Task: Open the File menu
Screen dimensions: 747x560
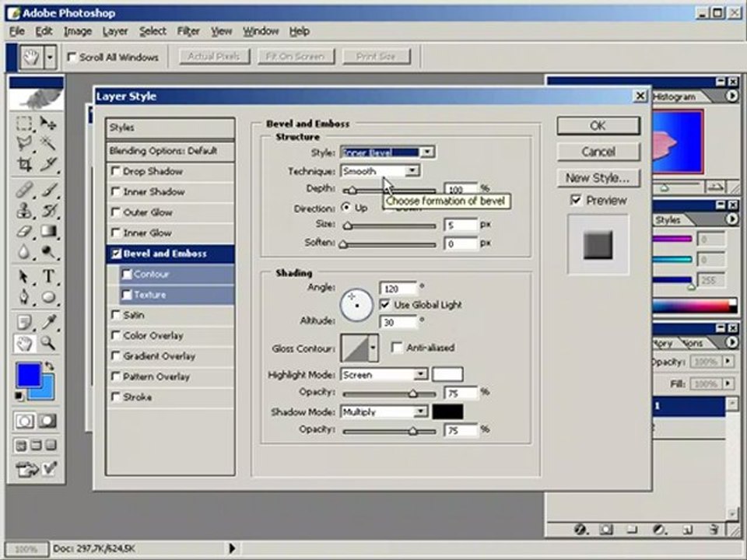Action: pos(16,31)
